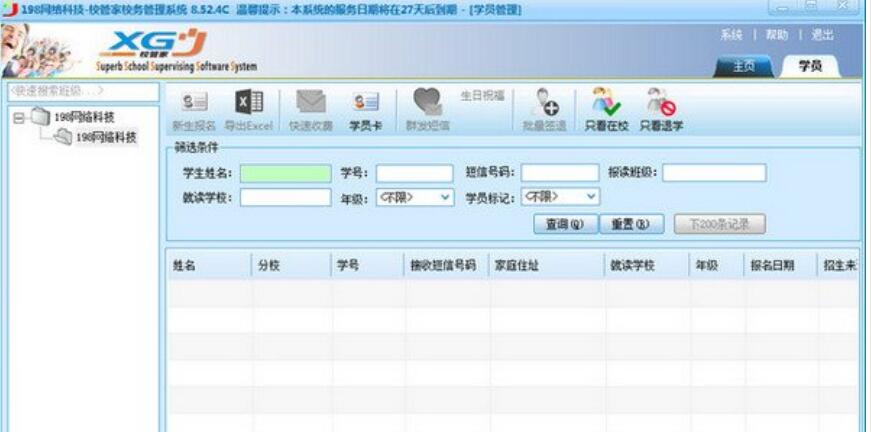Sort by the 家庭住址 column header
Viewport: 871px width, 432px height.
point(547,265)
